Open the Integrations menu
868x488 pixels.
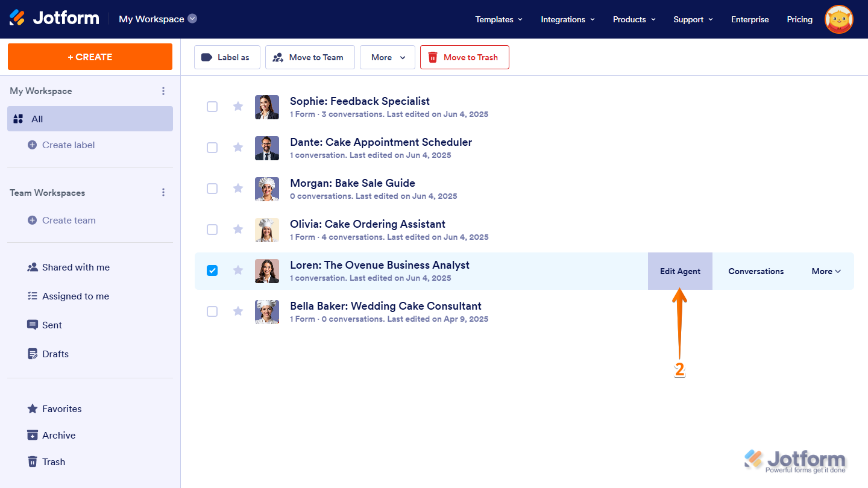[x=567, y=19]
